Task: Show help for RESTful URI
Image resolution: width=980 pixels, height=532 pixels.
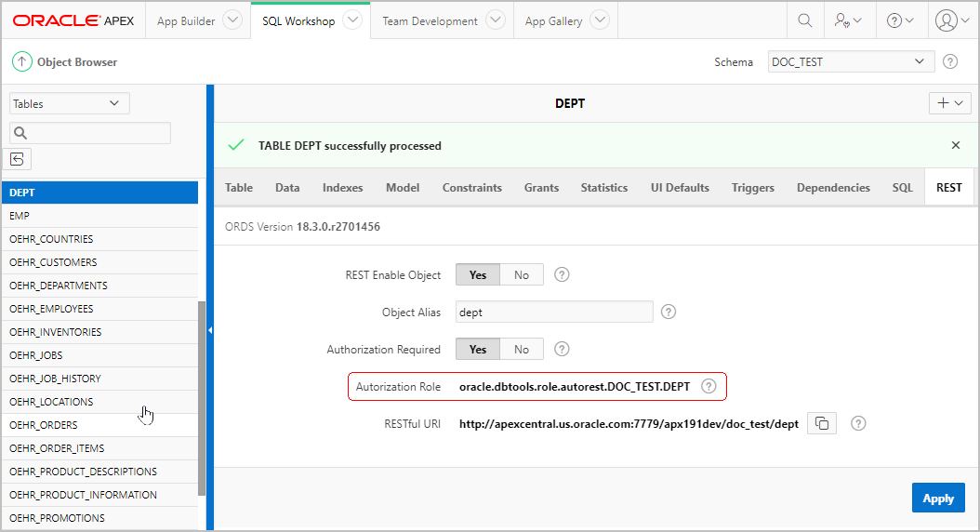Action: 858,423
